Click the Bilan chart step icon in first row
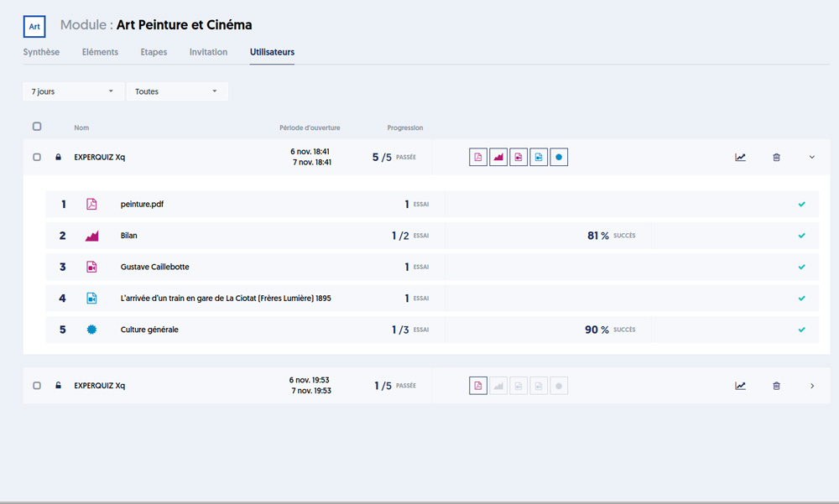This screenshot has height=504, width=839. pos(498,157)
